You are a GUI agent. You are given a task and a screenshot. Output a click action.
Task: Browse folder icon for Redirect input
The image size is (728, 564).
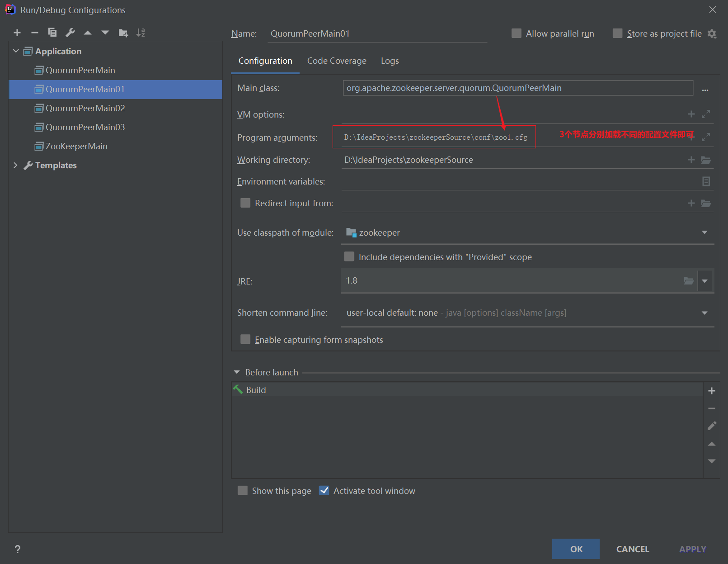(706, 203)
